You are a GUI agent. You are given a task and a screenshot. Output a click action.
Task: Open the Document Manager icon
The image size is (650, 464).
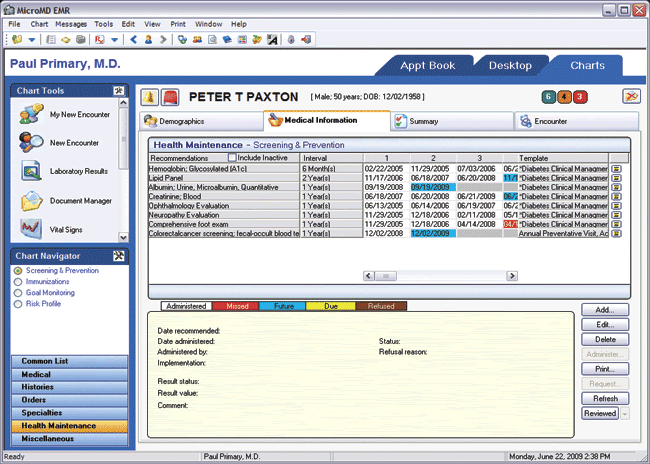[x=32, y=201]
